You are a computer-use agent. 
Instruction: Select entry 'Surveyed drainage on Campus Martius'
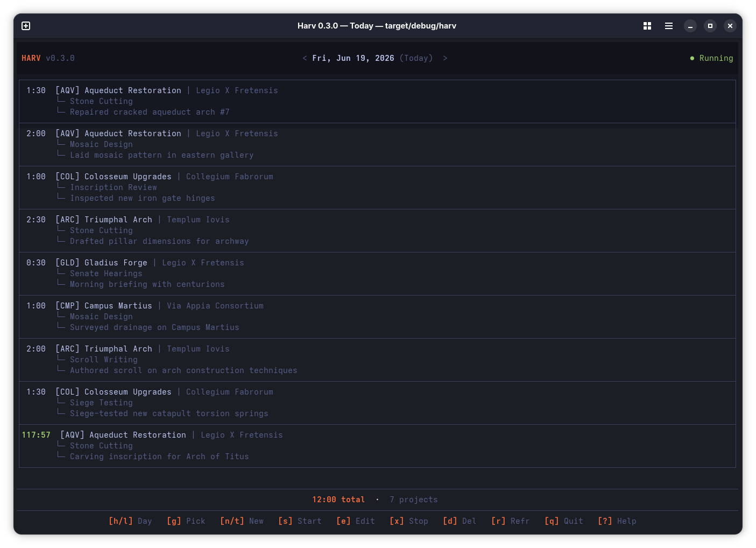click(x=377, y=317)
